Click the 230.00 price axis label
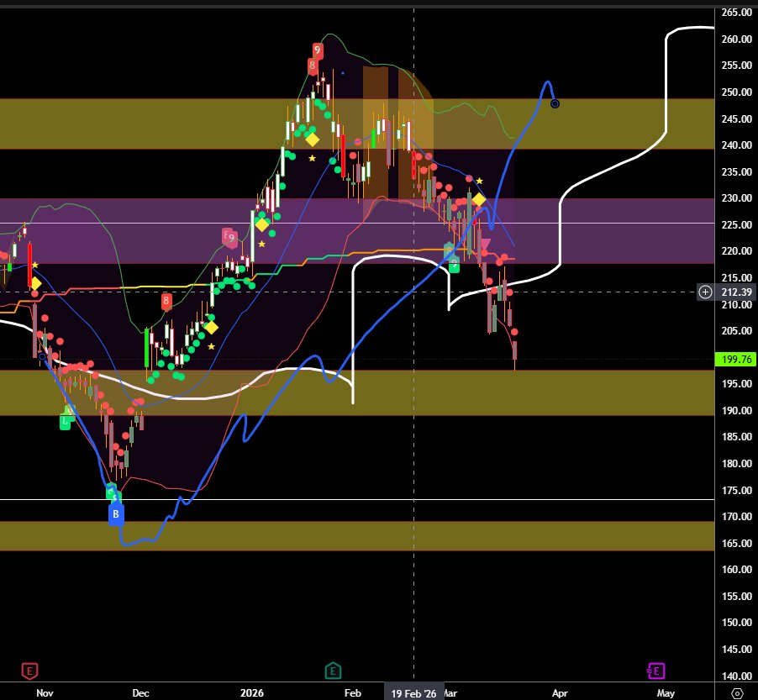Screen dimensions: 758x700 (x=736, y=197)
